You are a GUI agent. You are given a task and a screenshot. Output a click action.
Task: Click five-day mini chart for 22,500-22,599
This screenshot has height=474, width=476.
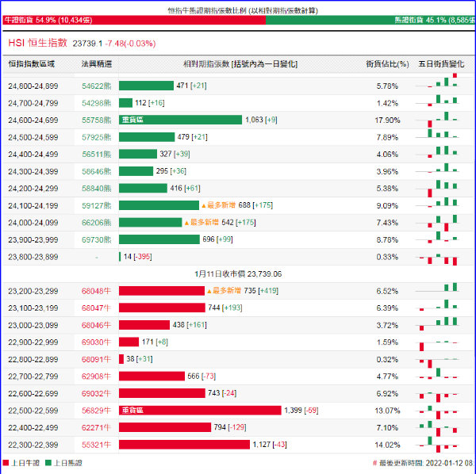click(437, 412)
